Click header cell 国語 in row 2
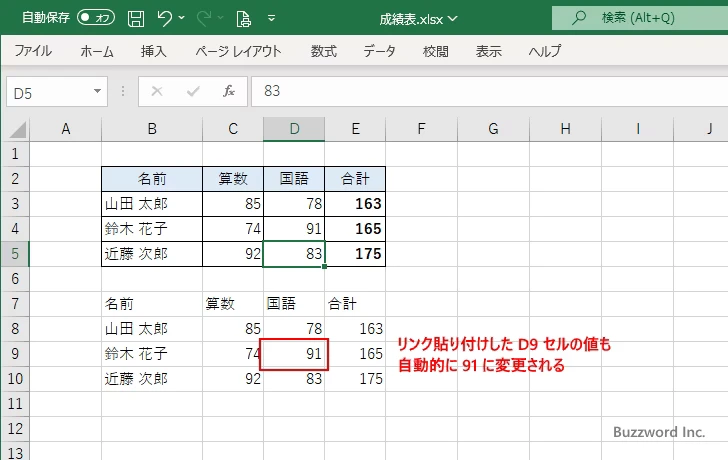The image size is (728, 460). (x=294, y=179)
